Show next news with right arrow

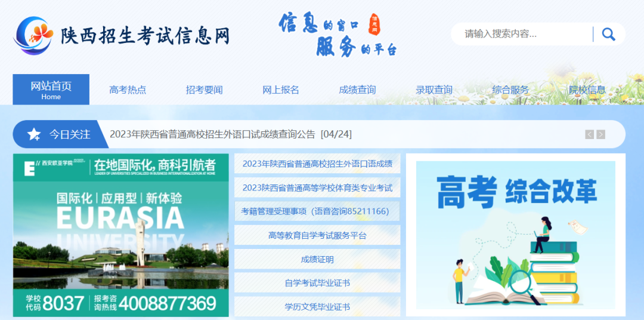[x=600, y=134]
